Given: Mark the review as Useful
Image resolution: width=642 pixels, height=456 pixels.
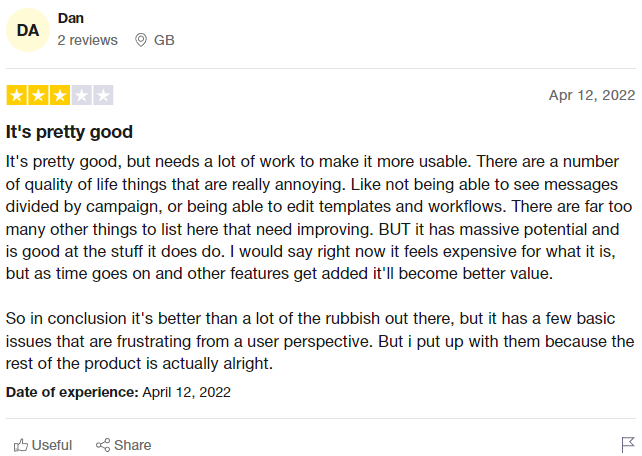Looking at the screenshot, I should click(x=43, y=445).
